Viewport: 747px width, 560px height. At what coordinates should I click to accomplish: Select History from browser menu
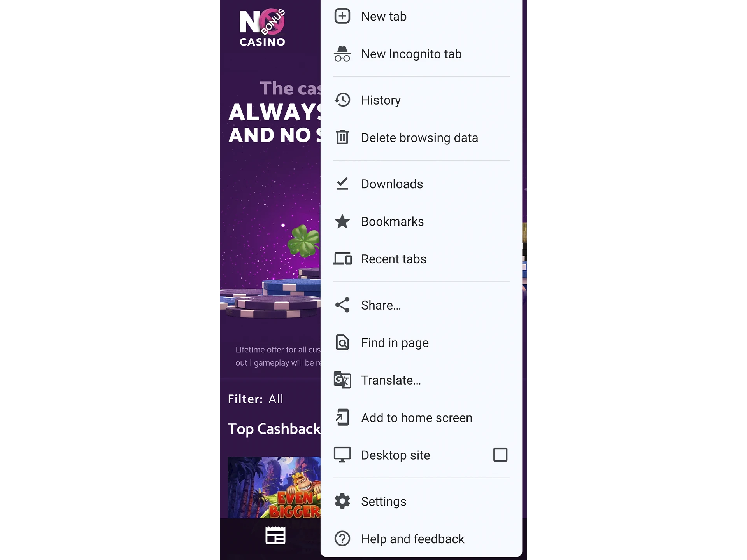pyautogui.click(x=381, y=100)
